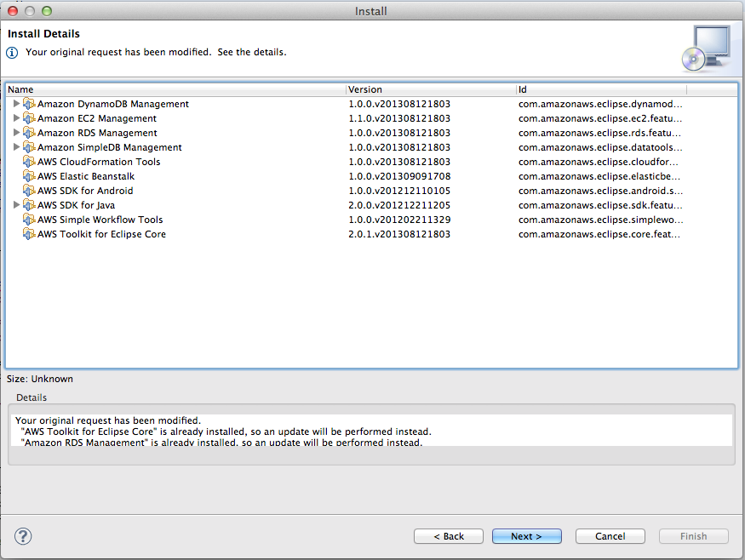Click the AWS Elastic Beanstalk feature icon

click(29, 176)
